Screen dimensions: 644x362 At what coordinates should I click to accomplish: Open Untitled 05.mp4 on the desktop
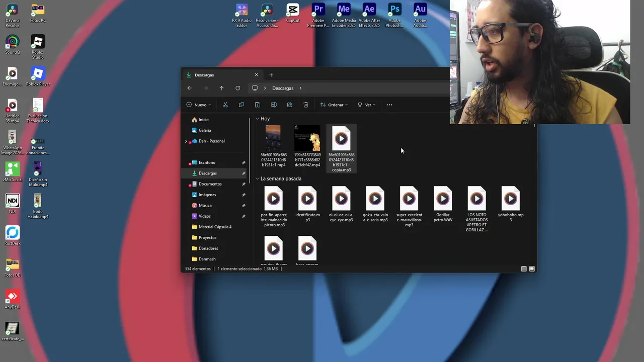coord(12,111)
